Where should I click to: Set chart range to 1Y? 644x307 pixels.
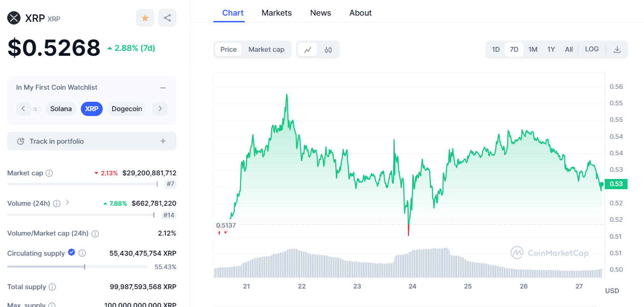coord(551,50)
